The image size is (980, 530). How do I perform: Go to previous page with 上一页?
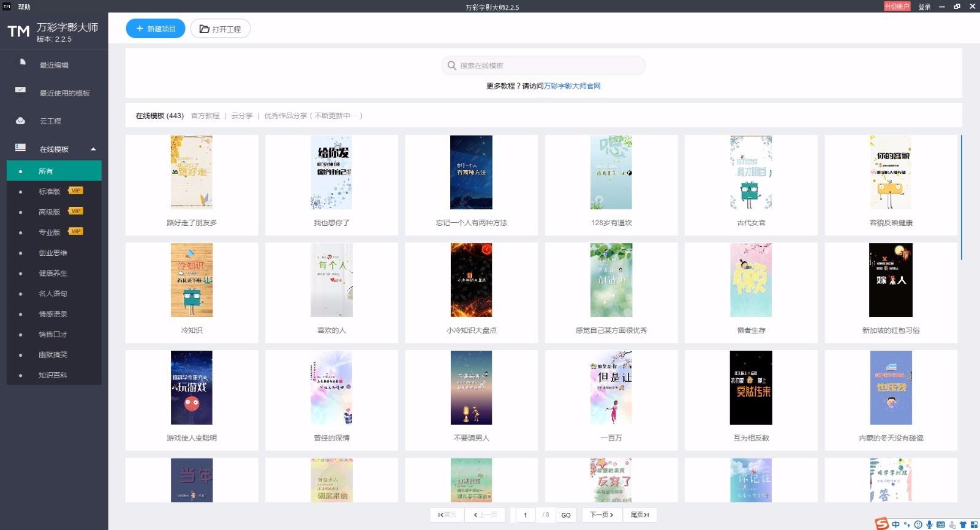[485, 515]
